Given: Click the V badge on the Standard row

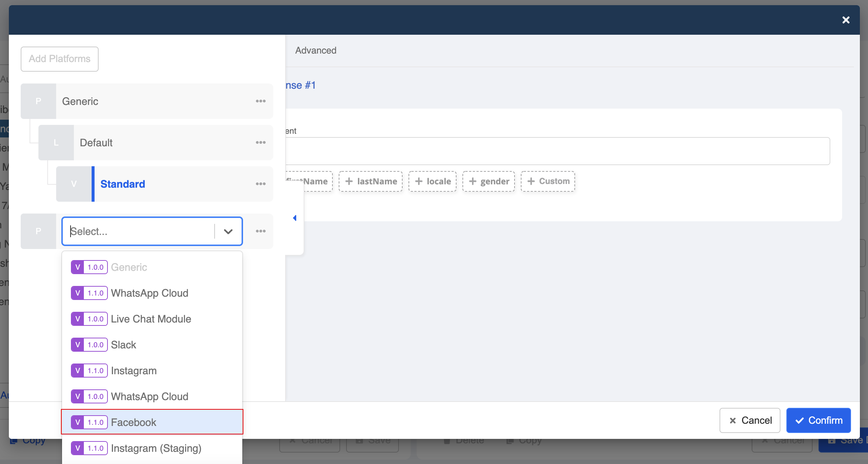Looking at the screenshot, I should click(x=74, y=184).
